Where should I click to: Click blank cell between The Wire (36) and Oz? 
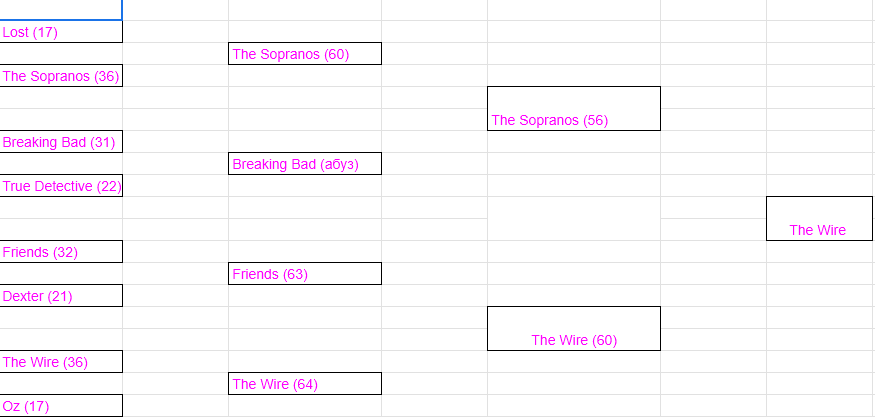(61, 384)
